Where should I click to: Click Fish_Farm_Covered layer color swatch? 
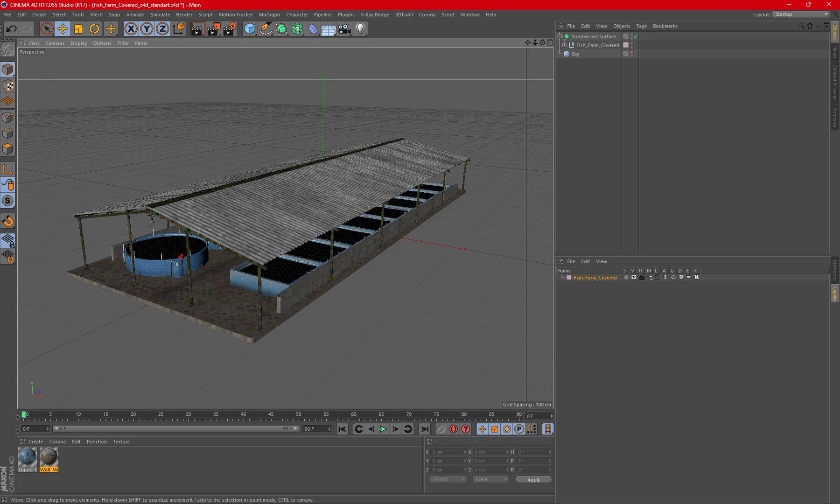tap(569, 278)
